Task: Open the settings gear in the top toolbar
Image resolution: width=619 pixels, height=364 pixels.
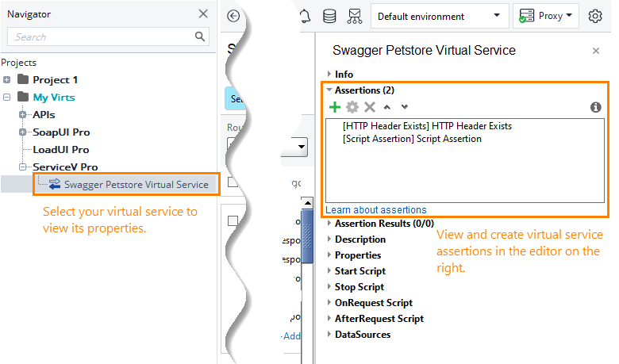Action: click(595, 16)
